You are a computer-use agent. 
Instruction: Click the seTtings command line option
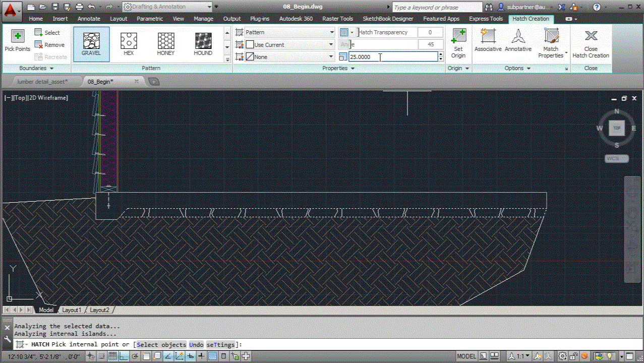220,345
